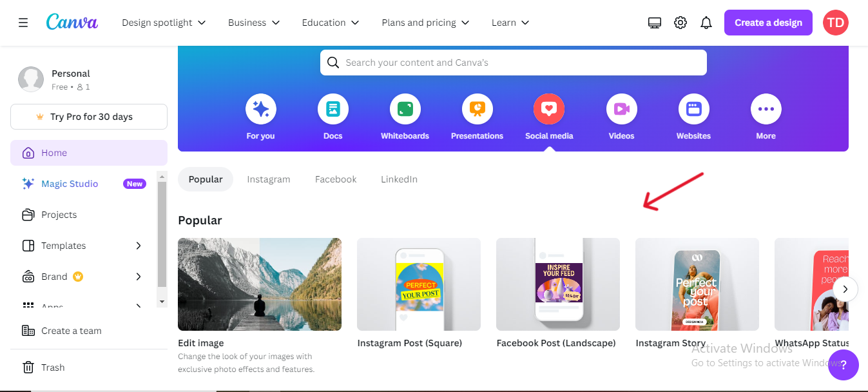This screenshot has width=868, height=392.
Task: Click the Edit image title text
Action: pos(201,343)
